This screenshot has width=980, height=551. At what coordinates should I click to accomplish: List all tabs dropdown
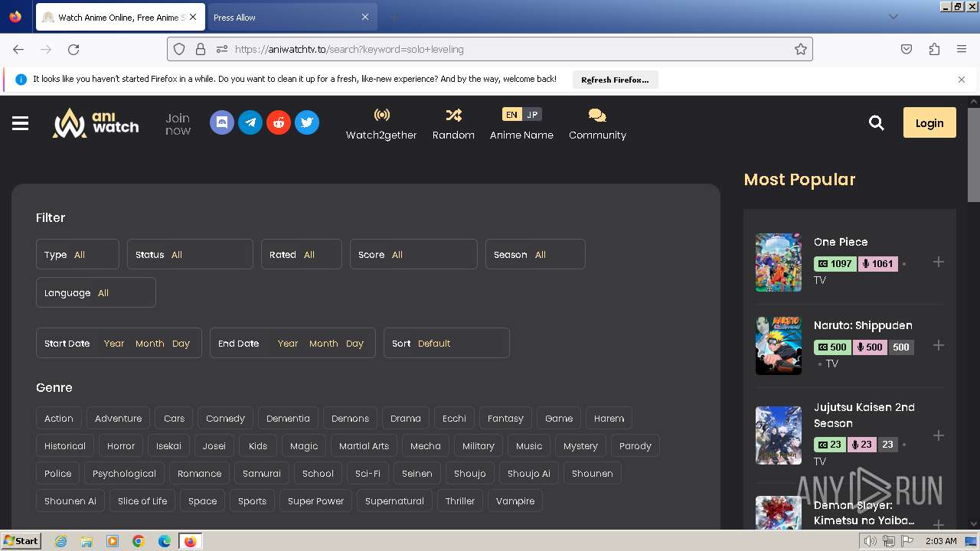pos(893,17)
